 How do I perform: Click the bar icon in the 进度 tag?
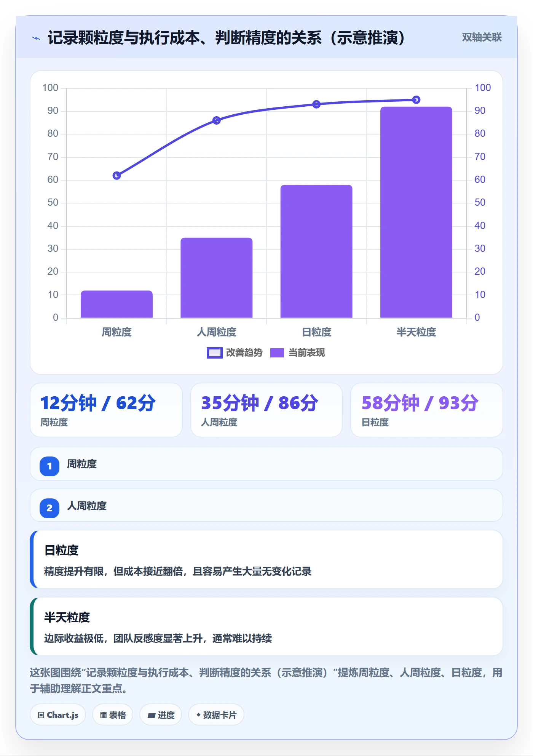click(151, 716)
